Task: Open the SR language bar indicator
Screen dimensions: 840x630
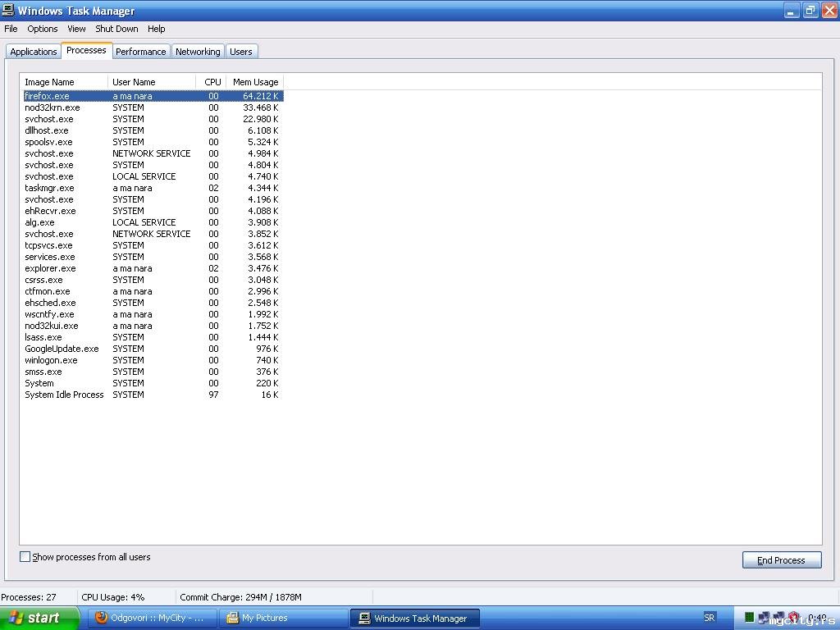Action: click(710, 618)
